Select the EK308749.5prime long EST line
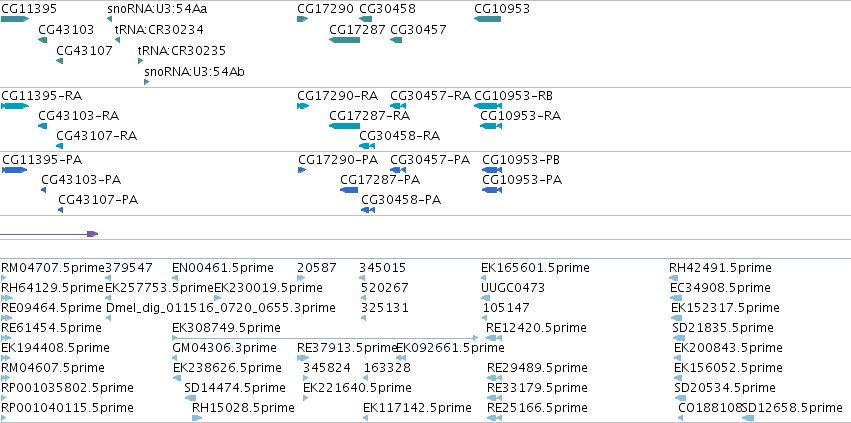 [x=325, y=338]
